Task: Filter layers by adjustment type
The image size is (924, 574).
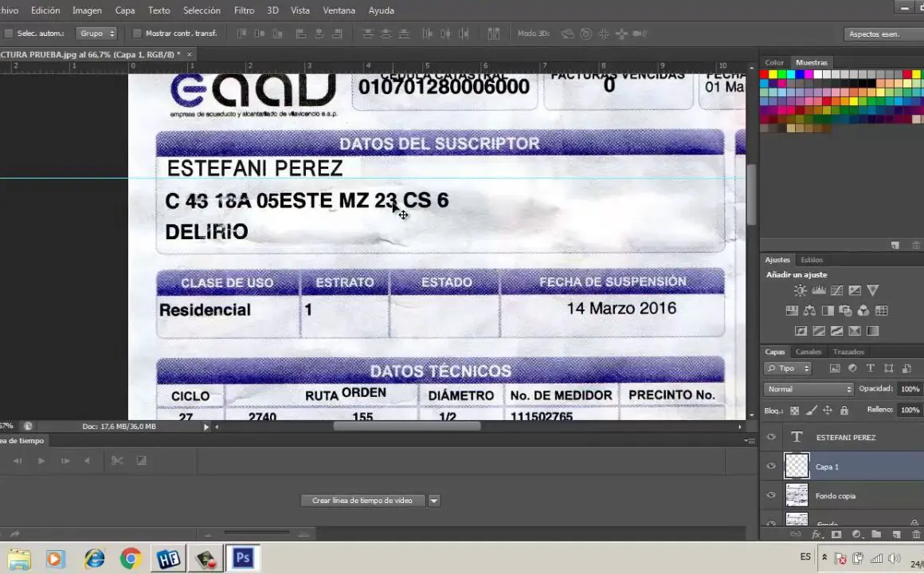Action: pyautogui.click(x=852, y=368)
